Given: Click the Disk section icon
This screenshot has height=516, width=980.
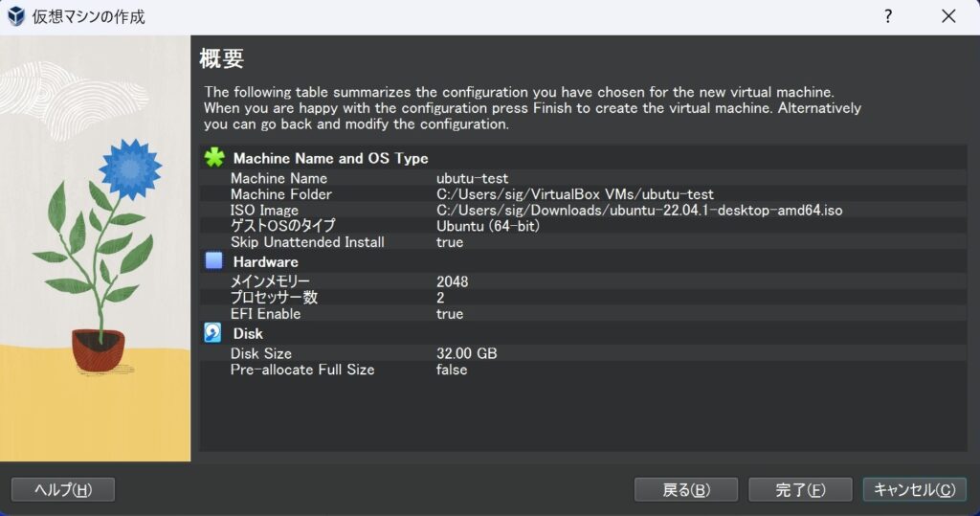Looking at the screenshot, I should pos(214,333).
